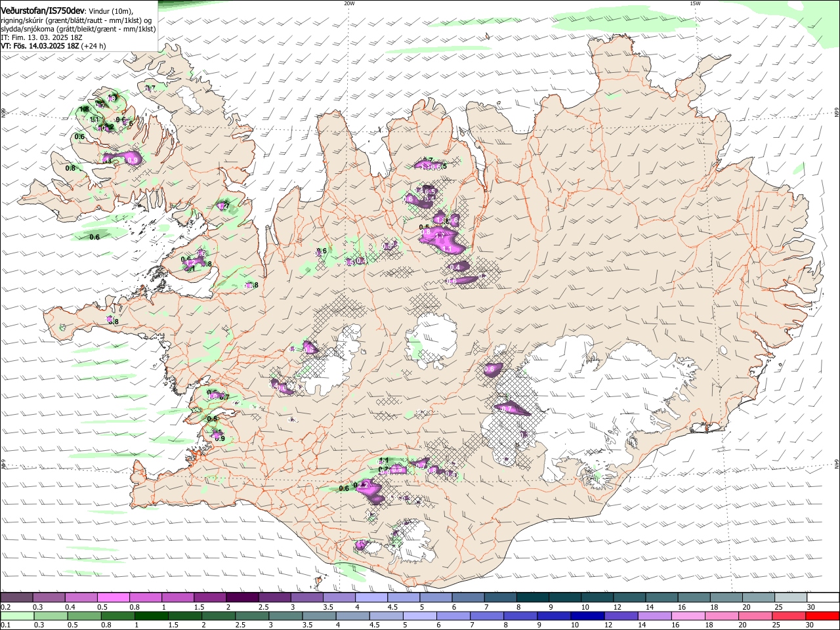The width and height of the screenshot is (840, 630).
Task: Pick the bright red swatch ending the rain scale
Action: point(822,616)
